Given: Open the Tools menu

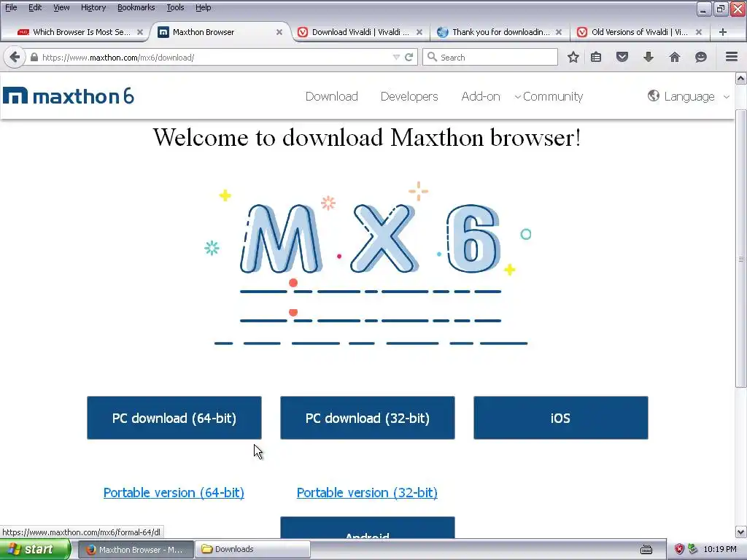Looking at the screenshot, I should 175,7.
